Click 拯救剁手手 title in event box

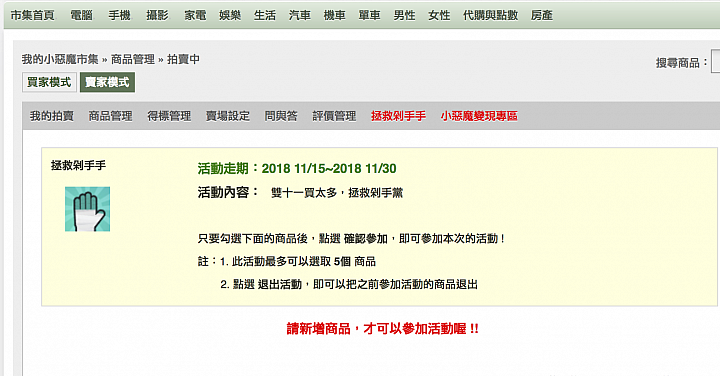(79, 165)
